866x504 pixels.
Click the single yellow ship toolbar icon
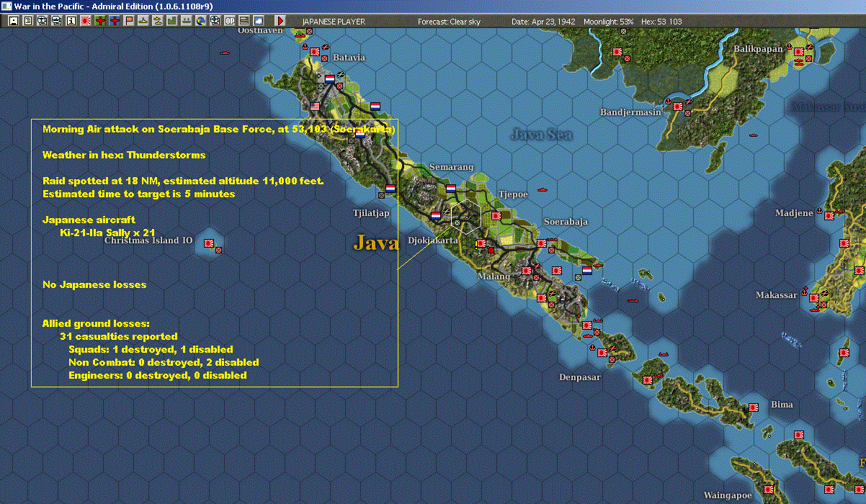[143, 21]
